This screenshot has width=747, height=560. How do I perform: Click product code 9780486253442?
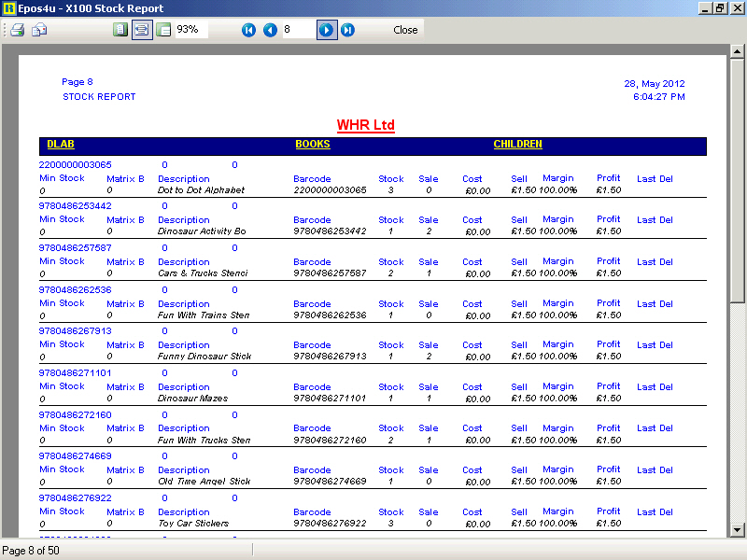pyautogui.click(x=75, y=206)
